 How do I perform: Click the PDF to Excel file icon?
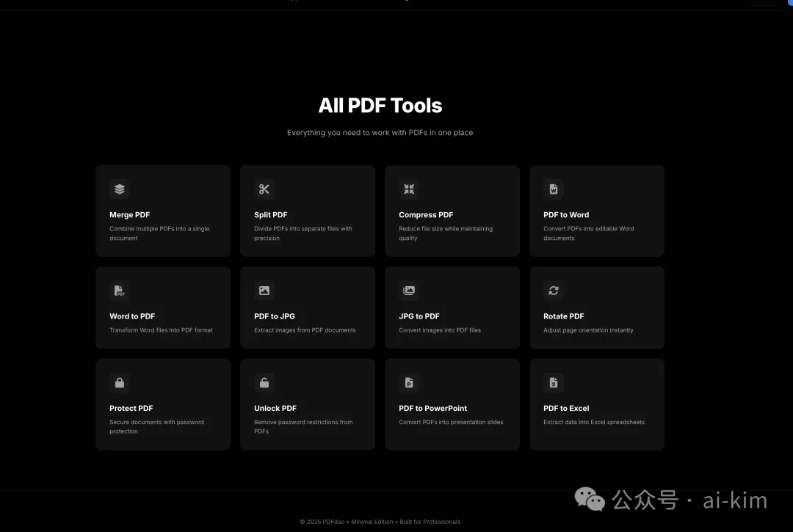[x=554, y=382]
